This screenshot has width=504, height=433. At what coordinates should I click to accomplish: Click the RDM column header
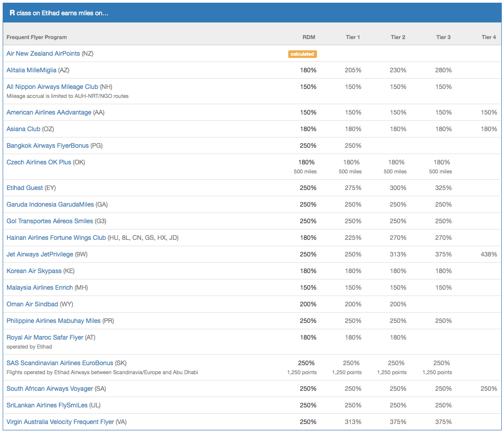click(309, 37)
